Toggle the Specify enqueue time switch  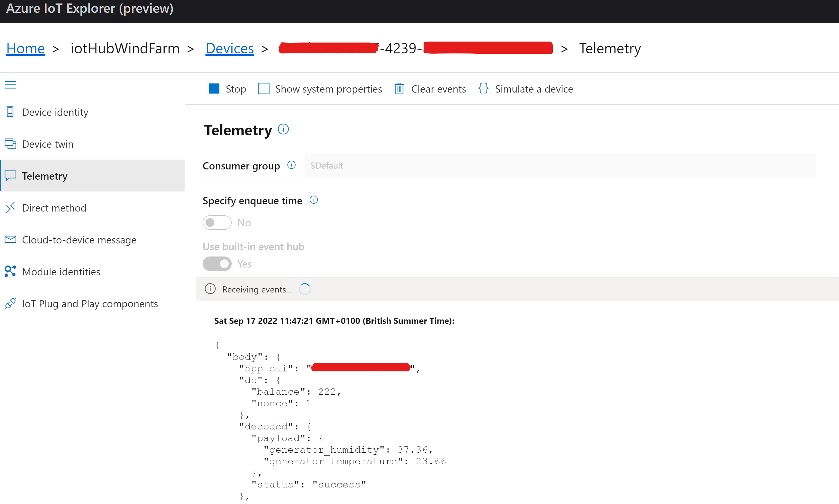click(217, 223)
